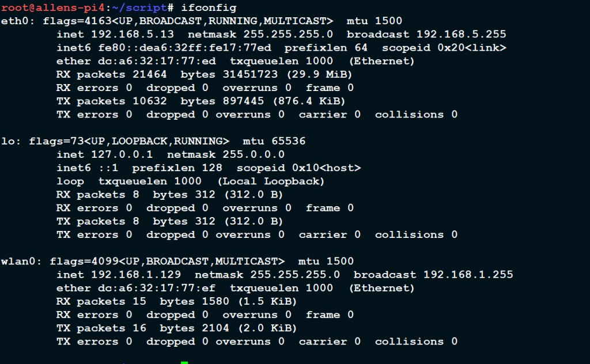Click the root@allens-pi4 prompt text
The image size is (590, 364).
click(x=52, y=8)
